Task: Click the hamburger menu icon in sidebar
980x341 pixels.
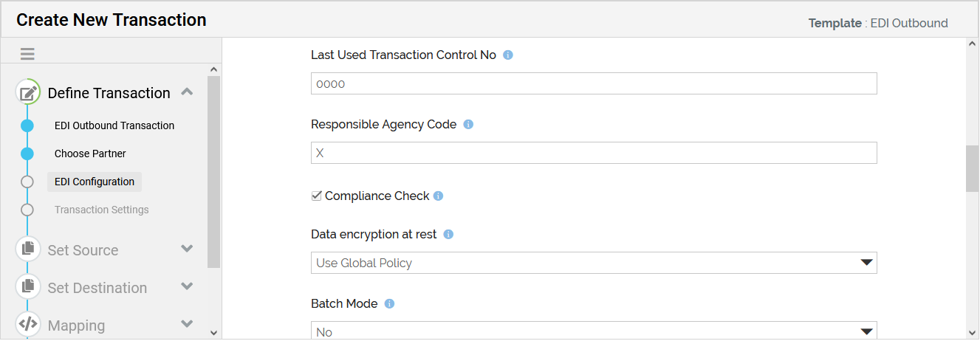Action: click(27, 54)
